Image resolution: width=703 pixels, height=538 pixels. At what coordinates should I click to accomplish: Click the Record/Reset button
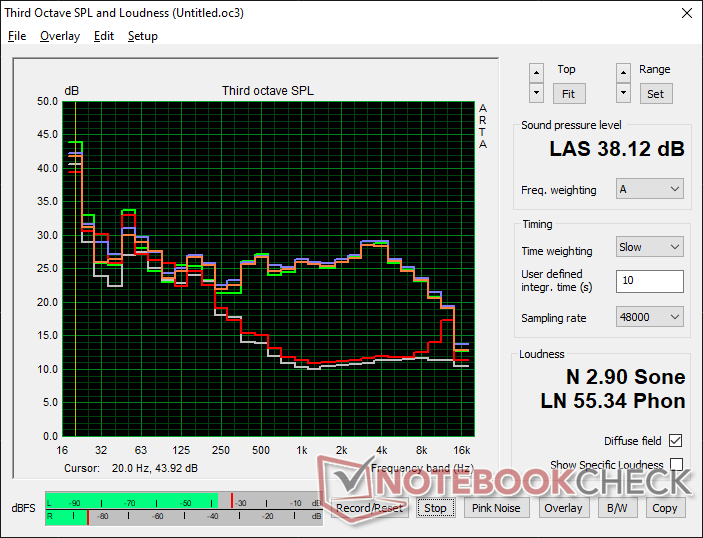(x=370, y=508)
